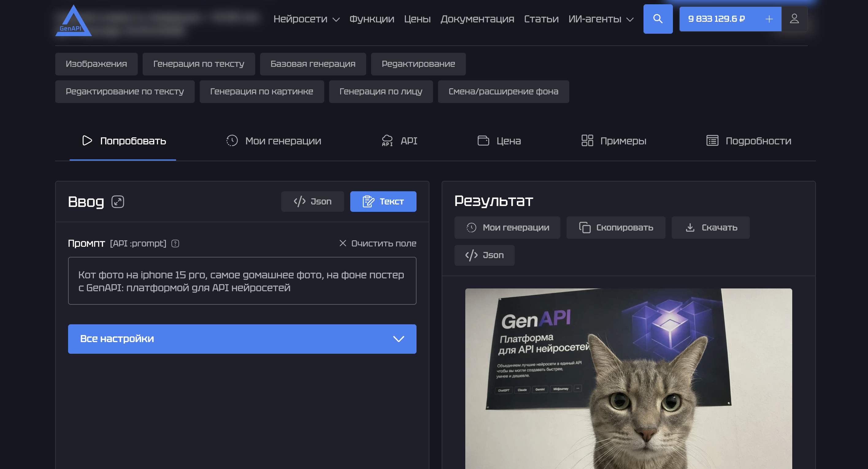Click the balance amount 9 833 129.6 ₽
The image size is (868, 469).
[717, 19]
